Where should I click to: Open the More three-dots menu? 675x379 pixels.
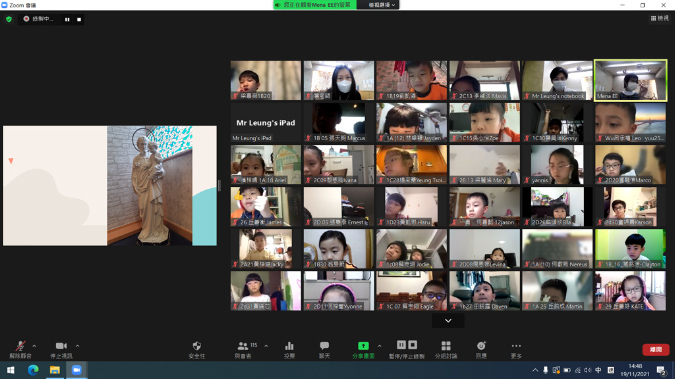pyautogui.click(x=516, y=346)
